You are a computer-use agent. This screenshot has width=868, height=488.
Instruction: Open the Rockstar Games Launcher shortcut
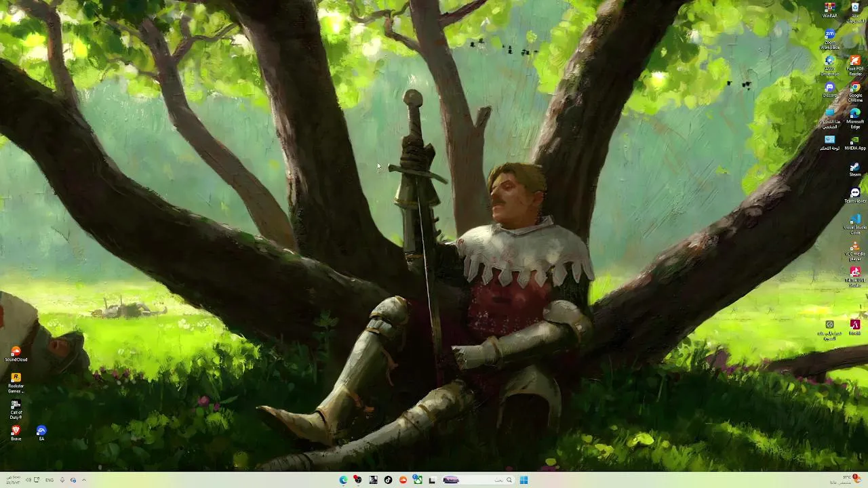16,382
